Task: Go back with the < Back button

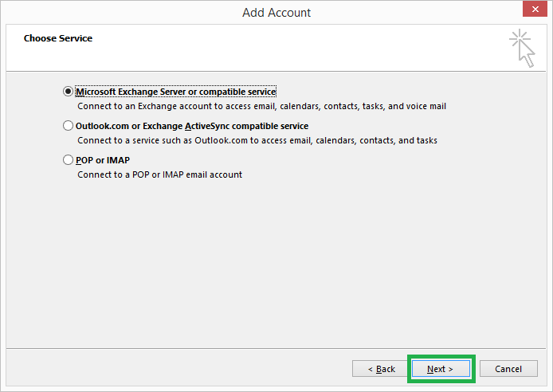Action: pos(381,369)
